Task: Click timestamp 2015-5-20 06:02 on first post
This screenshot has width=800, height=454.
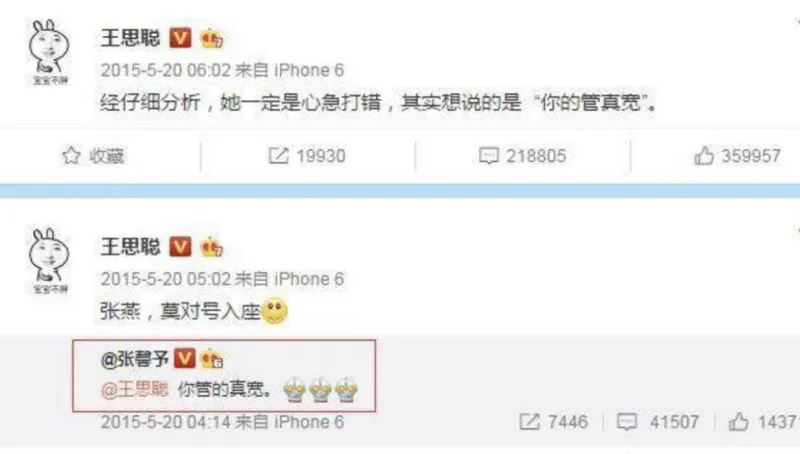Action: tap(166, 70)
